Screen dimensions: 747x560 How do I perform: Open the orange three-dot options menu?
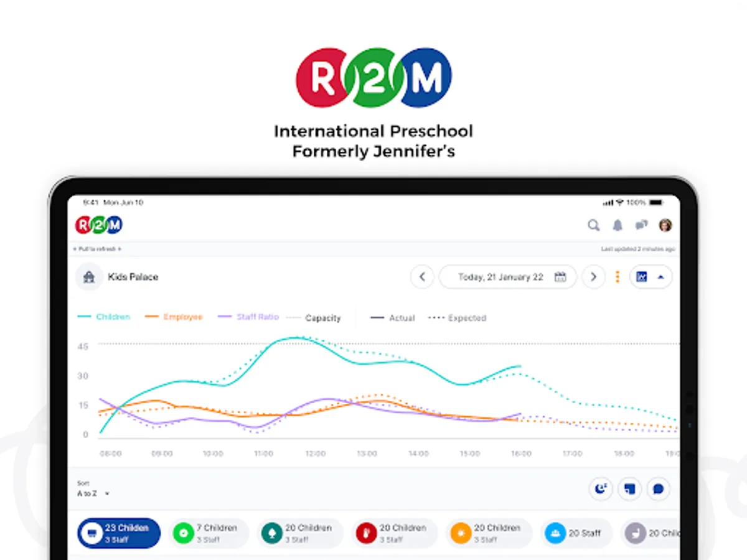(618, 277)
